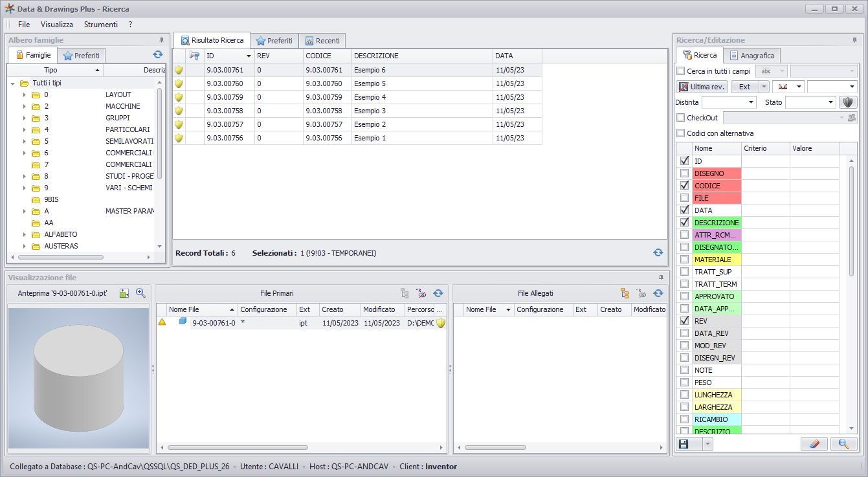Click the pin icon of Albero famiglie panel
Screen dimensions: 868x477
(x=161, y=40)
